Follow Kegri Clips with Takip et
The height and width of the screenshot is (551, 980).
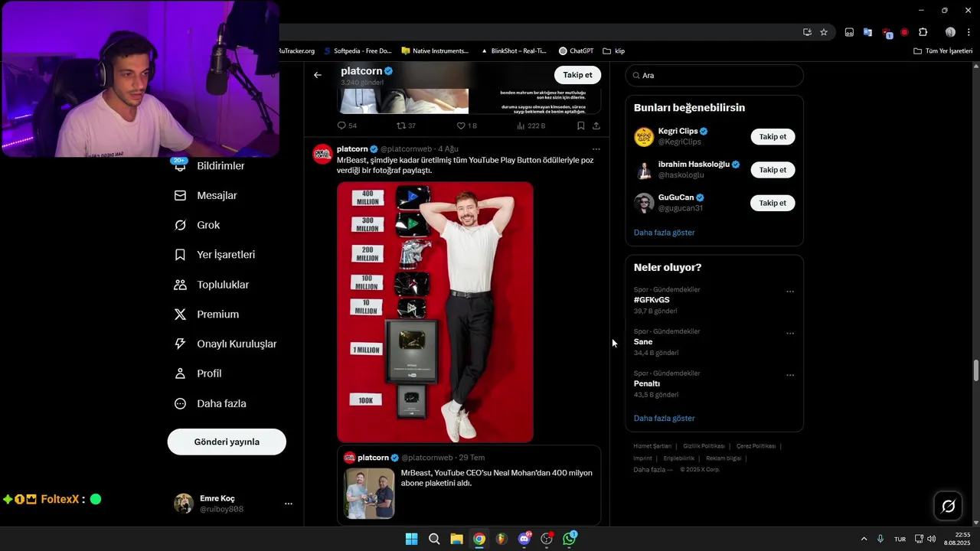click(773, 137)
